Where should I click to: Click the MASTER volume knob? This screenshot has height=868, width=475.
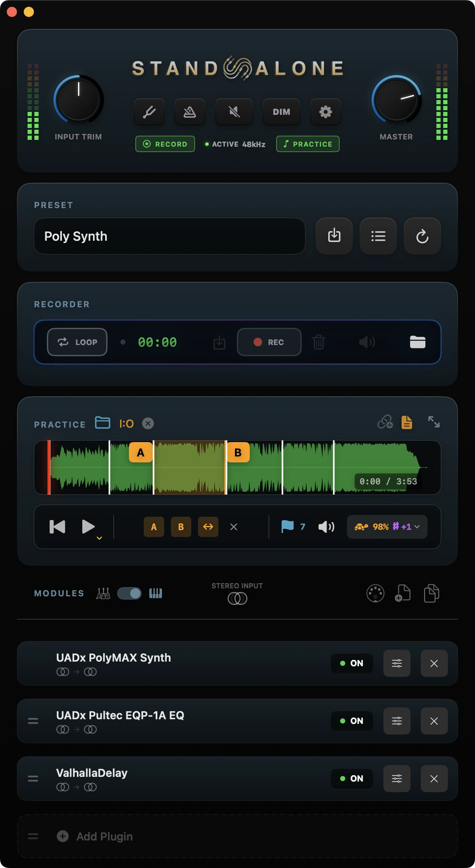[x=397, y=100]
